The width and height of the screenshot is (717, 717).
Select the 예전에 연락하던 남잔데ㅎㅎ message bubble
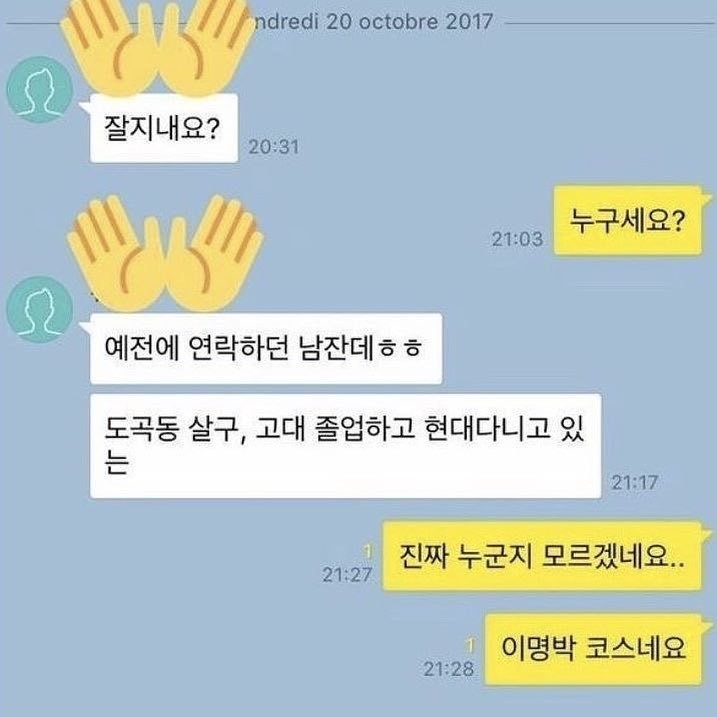[x=266, y=348]
